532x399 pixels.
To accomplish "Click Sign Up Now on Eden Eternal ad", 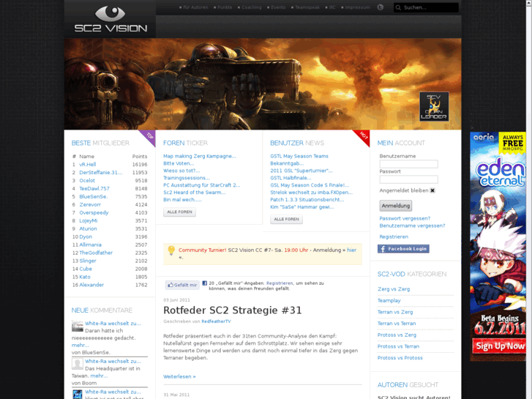I will click(499, 346).
